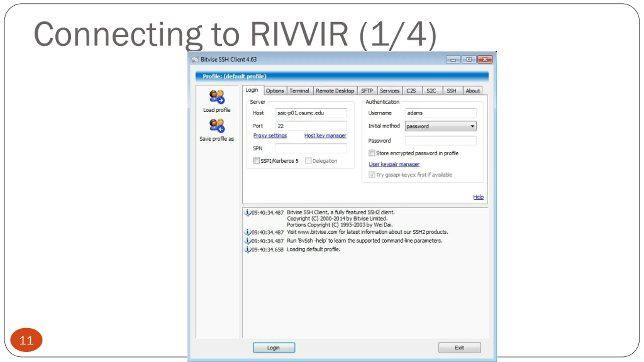Click the Bitvise app icon in title bar
This screenshot has width=644, height=362.
pyautogui.click(x=195, y=60)
